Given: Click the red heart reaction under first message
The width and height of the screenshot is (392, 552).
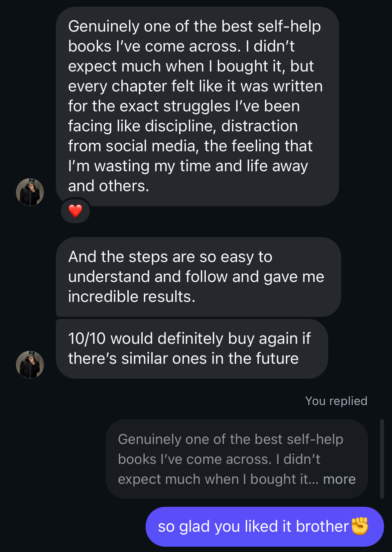Looking at the screenshot, I should coord(75,211).
